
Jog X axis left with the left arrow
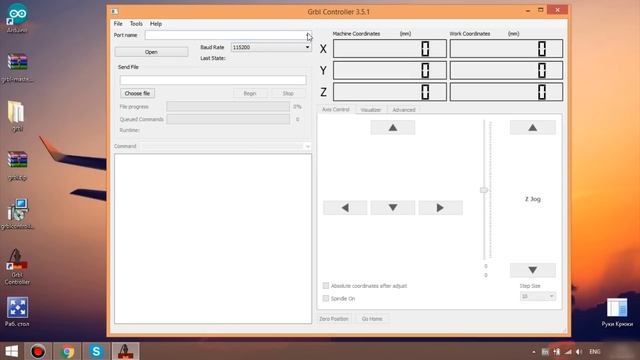pyautogui.click(x=345, y=207)
